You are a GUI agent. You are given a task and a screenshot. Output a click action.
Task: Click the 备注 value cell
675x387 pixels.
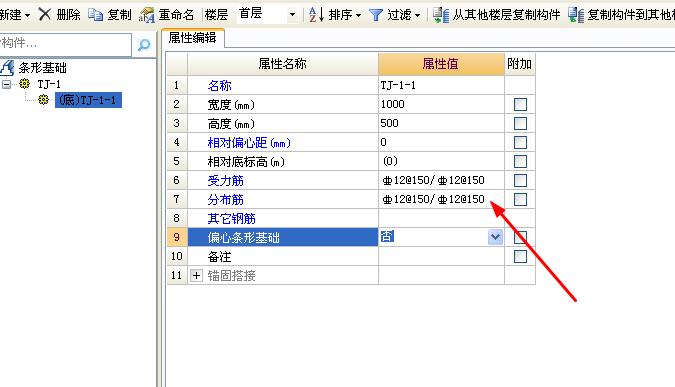[441, 256]
